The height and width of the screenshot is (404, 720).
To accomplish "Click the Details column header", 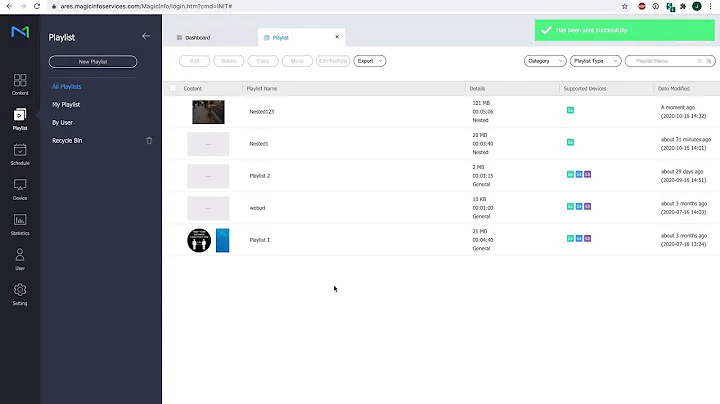I will tap(477, 89).
